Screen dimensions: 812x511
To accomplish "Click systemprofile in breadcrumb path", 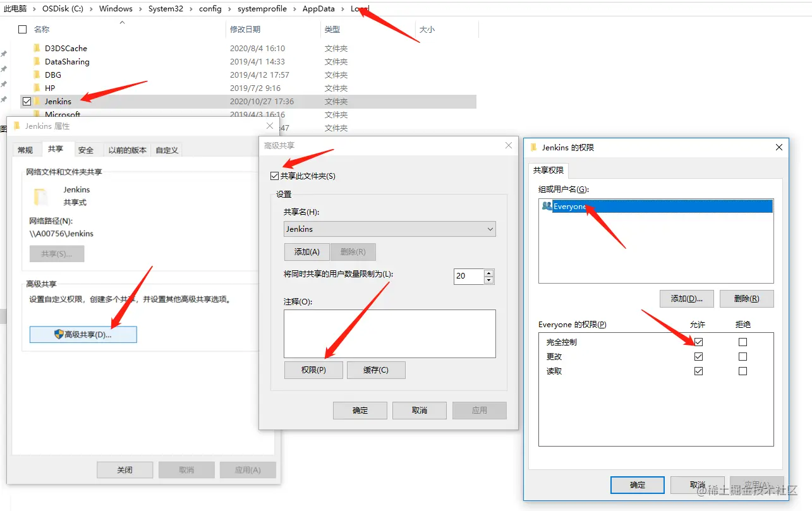I will (262, 9).
